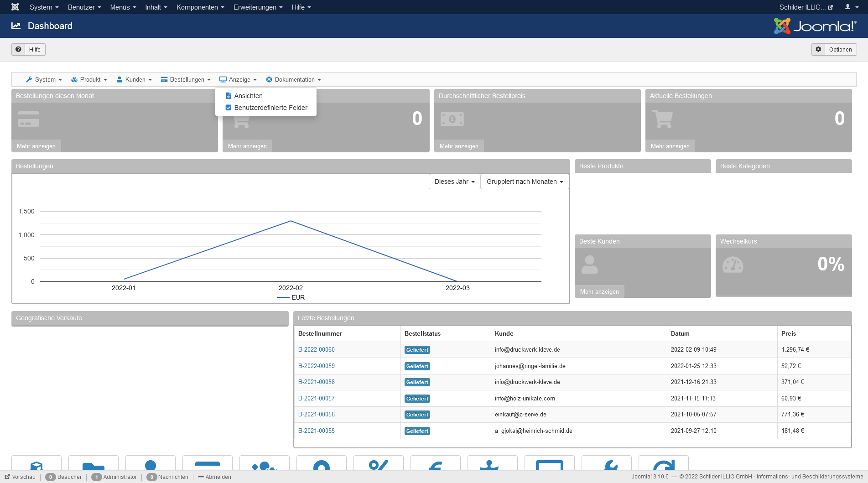Select Ansichten from the Anzeige menu
Viewport: 868px width, 483px height.
tap(248, 96)
